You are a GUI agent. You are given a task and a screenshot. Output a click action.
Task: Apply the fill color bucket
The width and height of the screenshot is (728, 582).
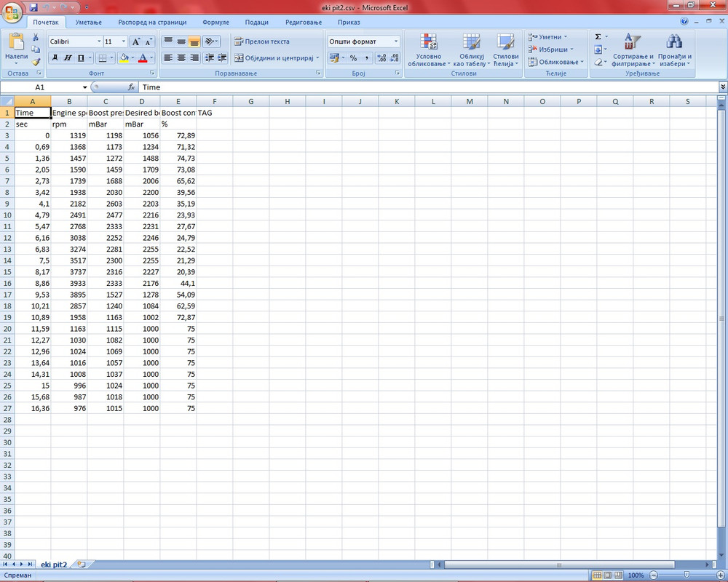[124, 58]
